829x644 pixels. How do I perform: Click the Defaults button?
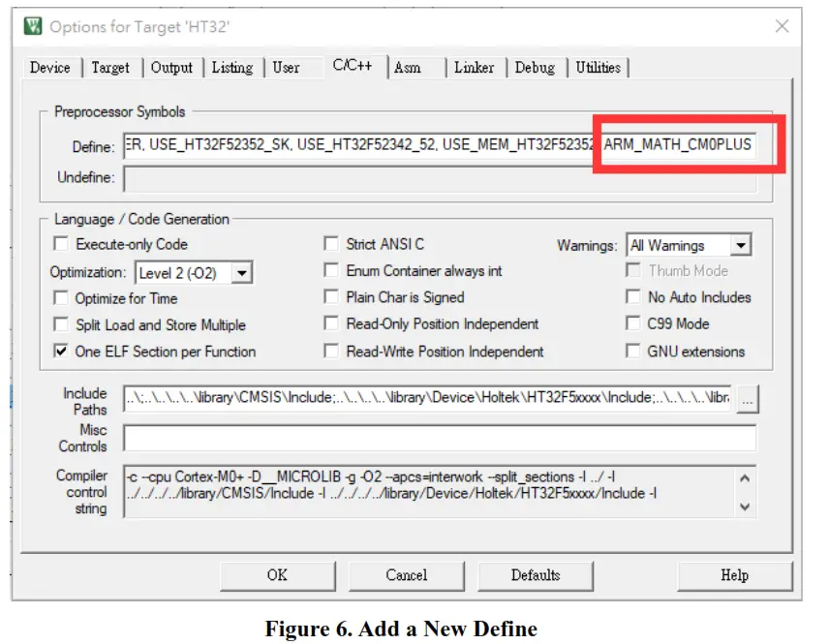click(x=536, y=575)
